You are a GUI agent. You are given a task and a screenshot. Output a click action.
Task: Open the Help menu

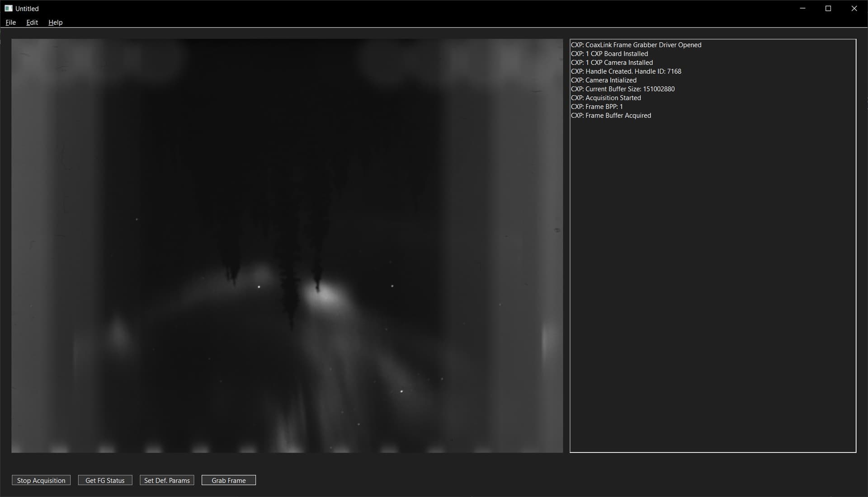[x=55, y=22]
